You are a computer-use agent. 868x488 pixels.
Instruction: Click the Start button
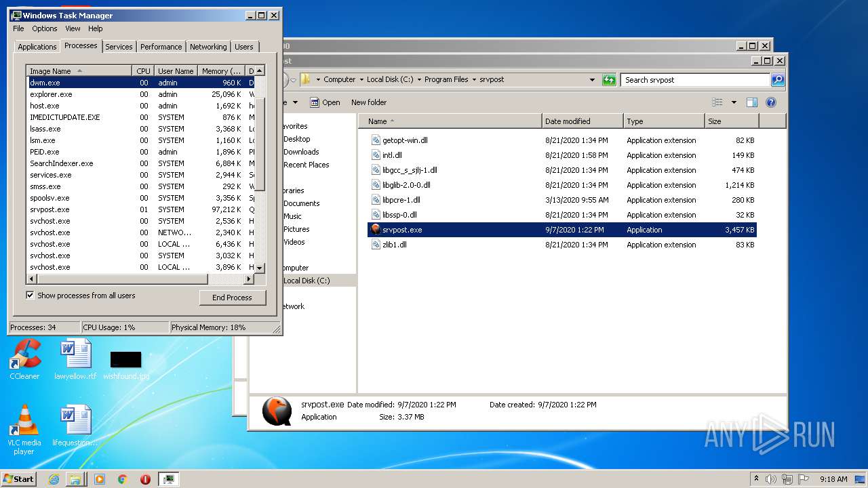point(18,479)
